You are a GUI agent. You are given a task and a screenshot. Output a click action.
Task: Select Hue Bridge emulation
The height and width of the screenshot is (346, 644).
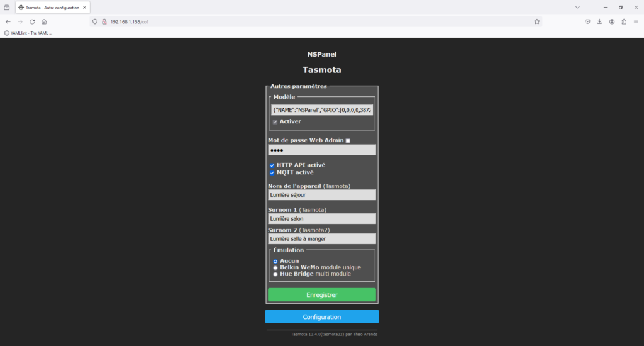point(275,274)
